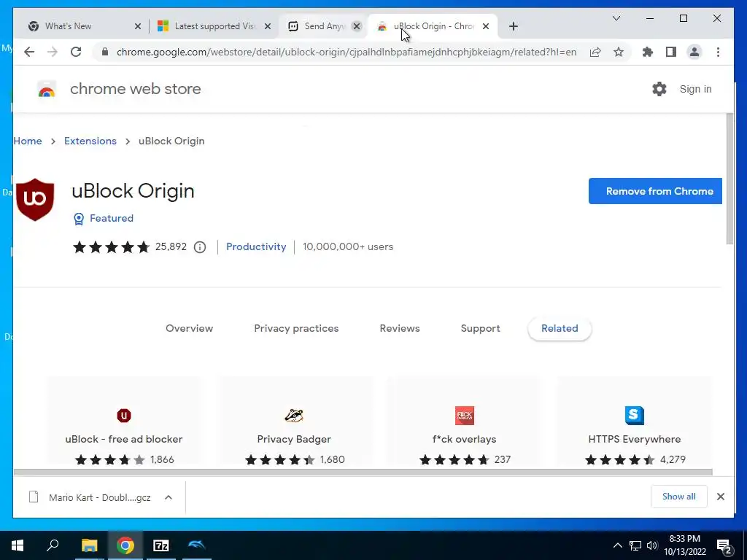Screen dimensions: 747x560
Task: Open the web store settings gear
Action: tap(659, 89)
